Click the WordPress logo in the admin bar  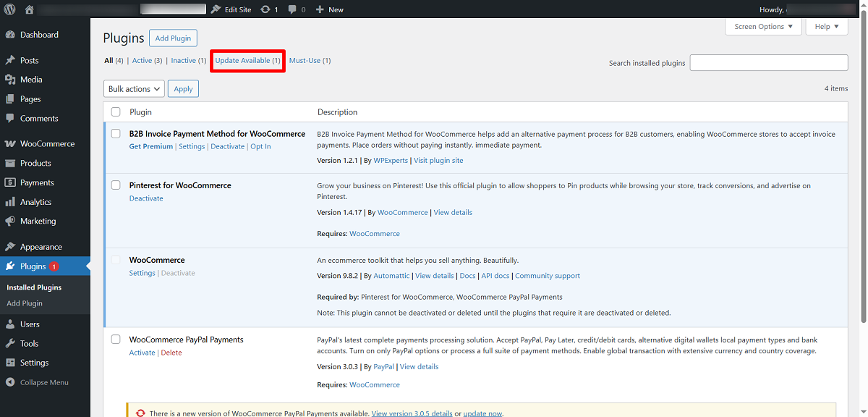point(9,9)
